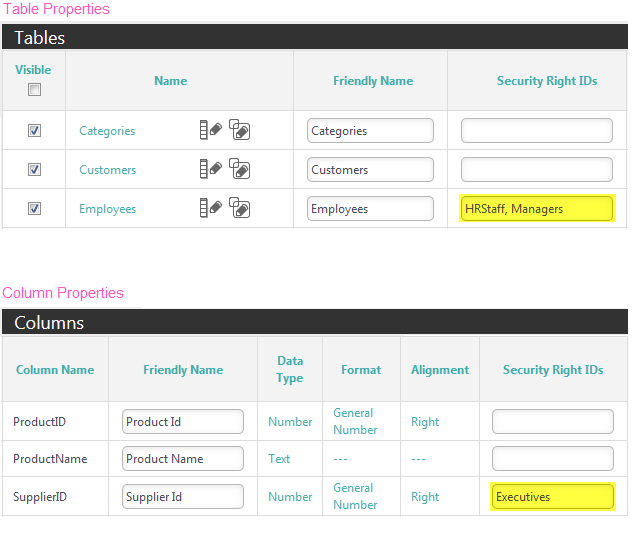Edit Customers friendly name field
The image size is (632, 533).
click(370, 169)
